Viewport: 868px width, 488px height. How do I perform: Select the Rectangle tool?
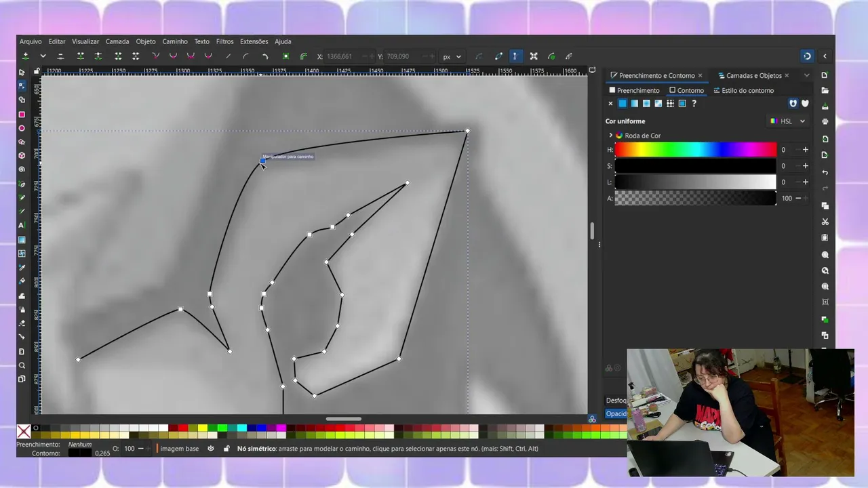point(22,115)
